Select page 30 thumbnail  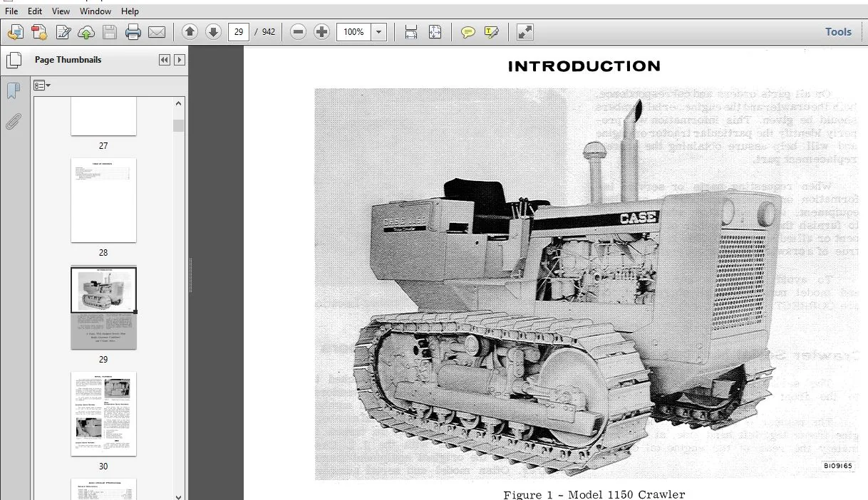tap(103, 414)
